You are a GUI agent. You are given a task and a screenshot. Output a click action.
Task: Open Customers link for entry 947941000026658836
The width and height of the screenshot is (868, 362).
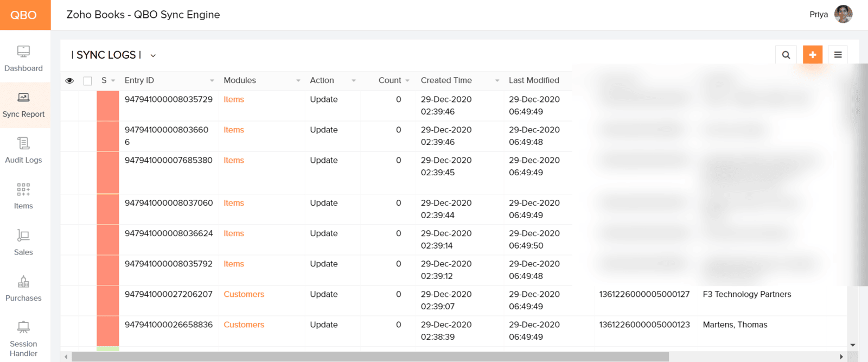[x=244, y=325]
